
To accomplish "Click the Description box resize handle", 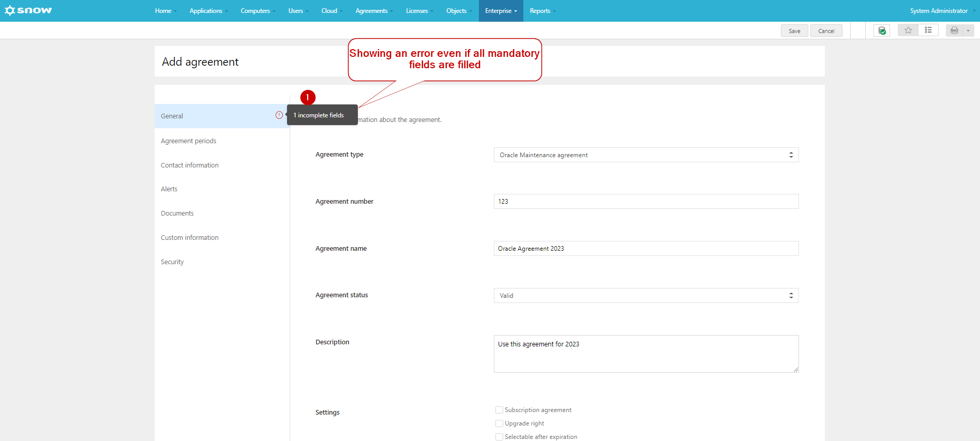I will point(795,369).
